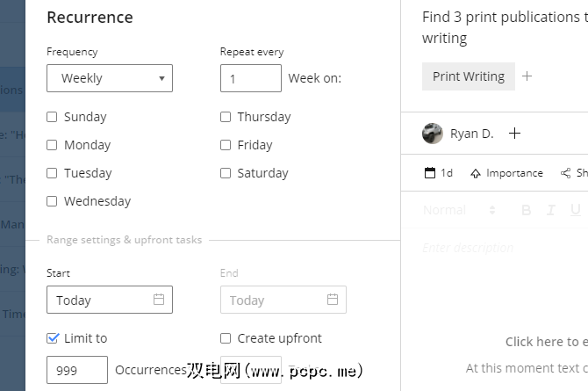Click the Importance label

click(x=514, y=173)
